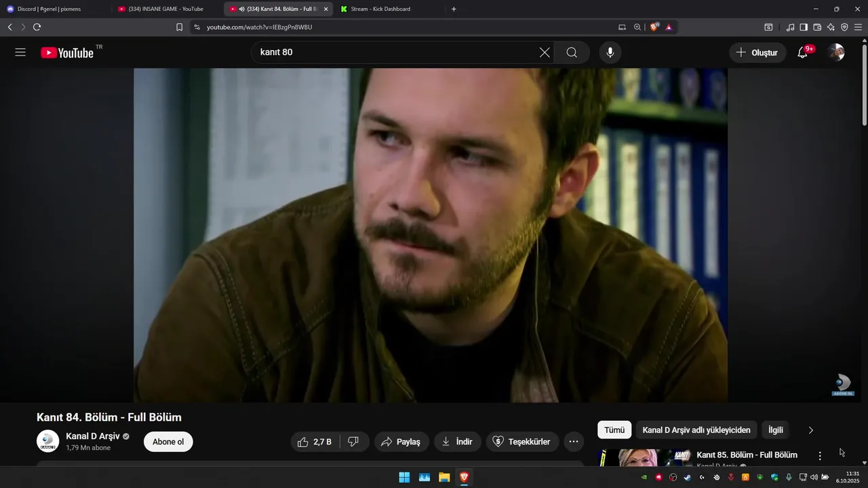Open browser zoom magnifier in address bar
868x488 pixels.
(x=637, y=27)
